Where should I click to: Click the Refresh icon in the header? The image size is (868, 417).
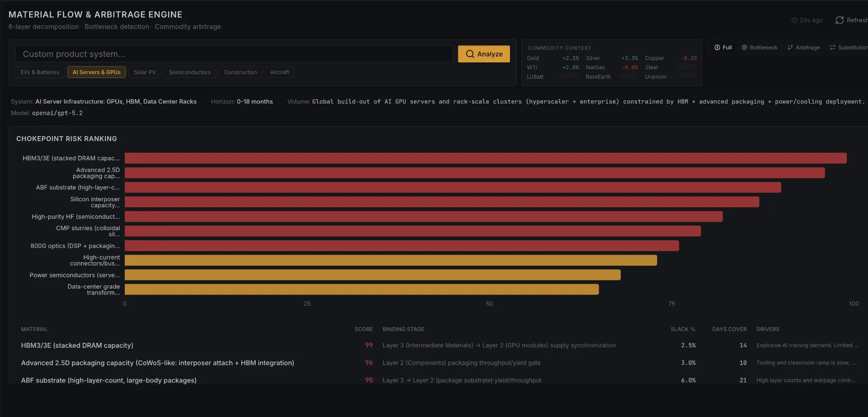point(840,20)
